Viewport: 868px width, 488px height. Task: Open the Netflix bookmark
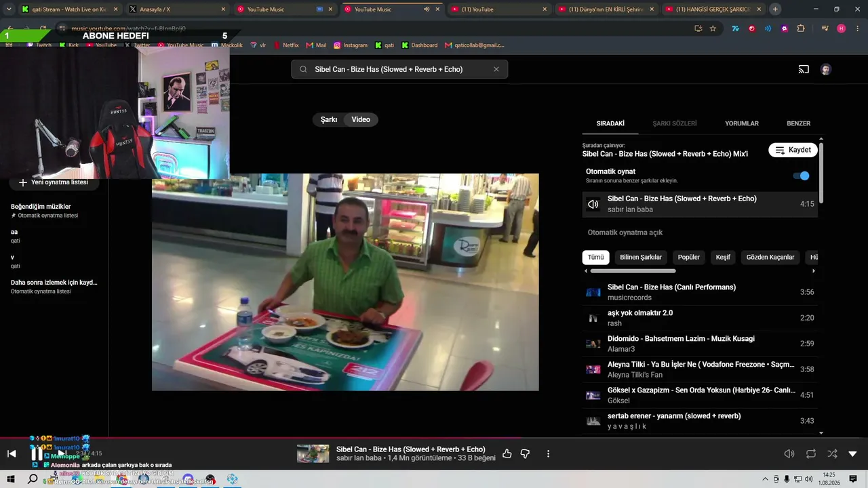point(286,45)
